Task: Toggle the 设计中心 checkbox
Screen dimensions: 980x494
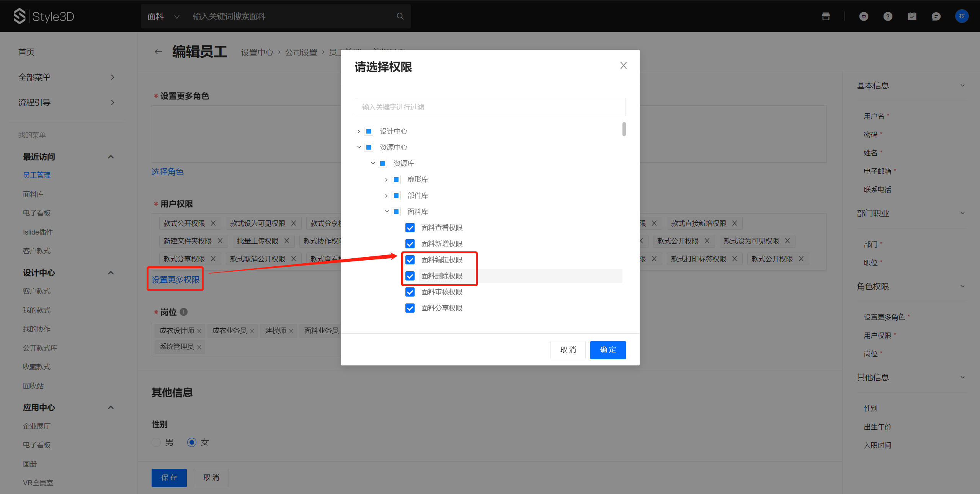Action: coord(369,131)
